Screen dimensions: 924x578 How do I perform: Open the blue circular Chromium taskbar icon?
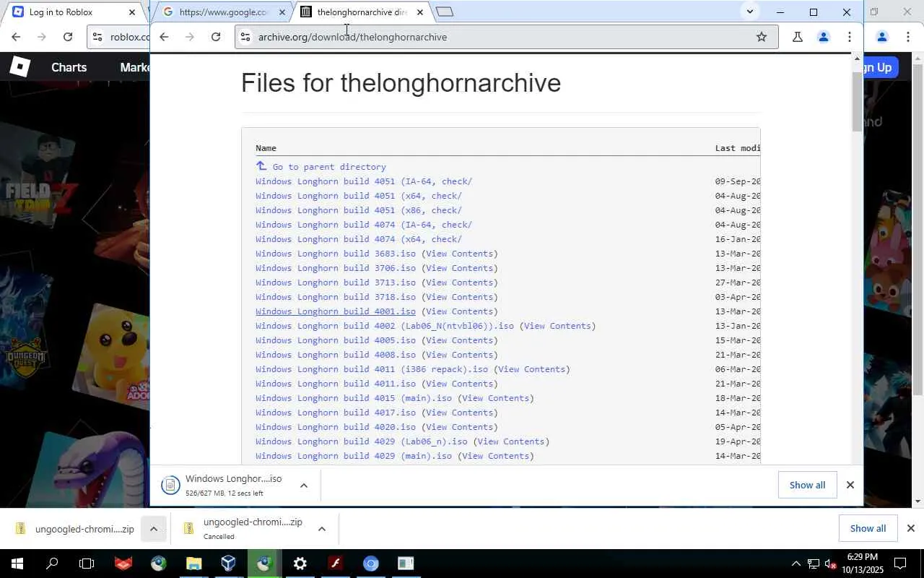point(370,564)
